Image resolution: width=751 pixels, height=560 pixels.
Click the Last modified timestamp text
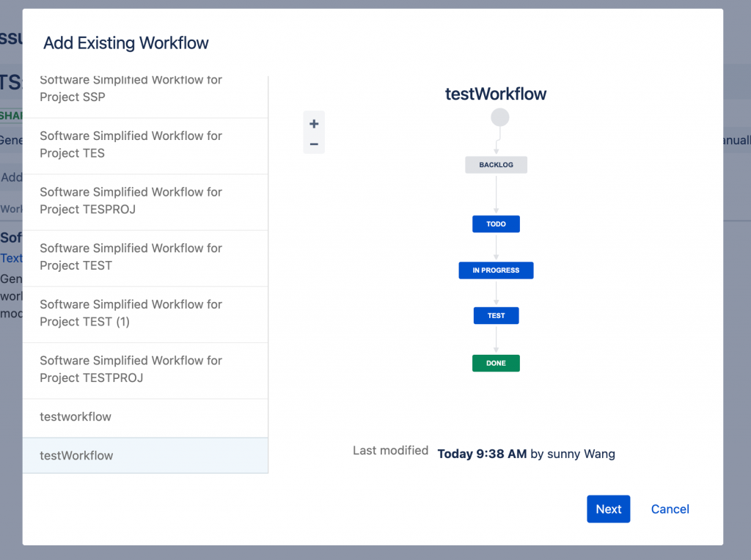point(481,454)
